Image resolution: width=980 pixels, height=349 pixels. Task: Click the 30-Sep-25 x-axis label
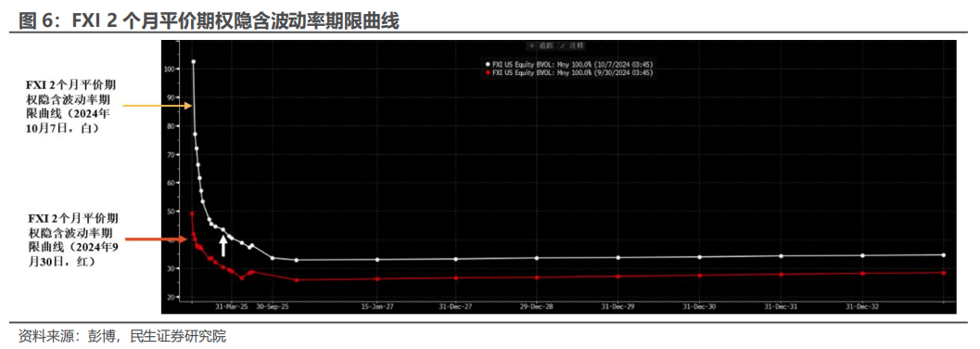click(273, 307)
